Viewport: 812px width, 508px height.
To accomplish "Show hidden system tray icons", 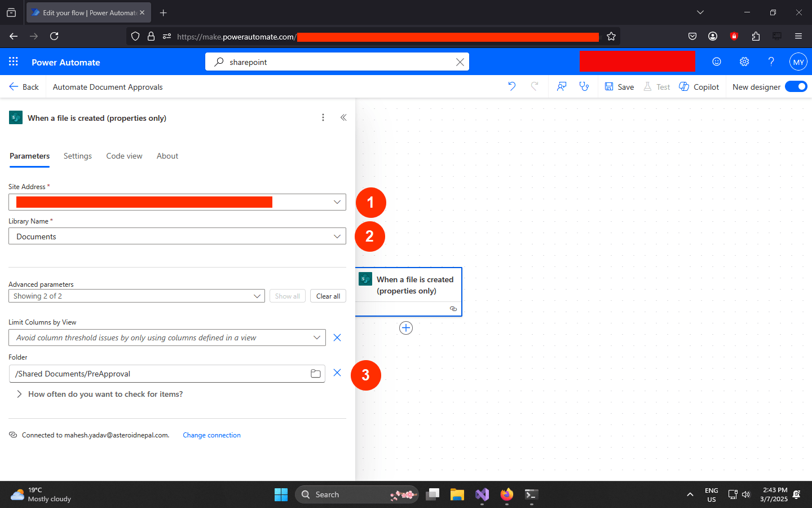I will point(690,494).
